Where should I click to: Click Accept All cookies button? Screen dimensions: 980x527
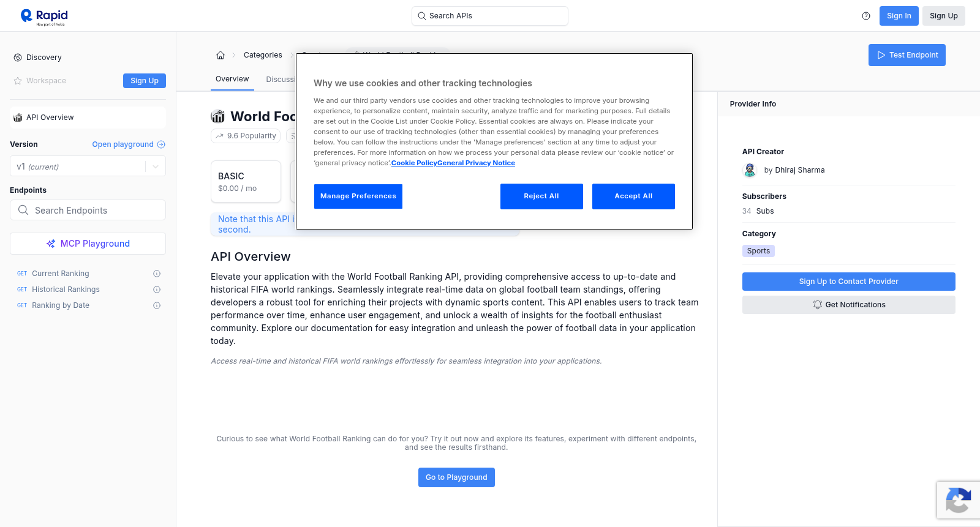(x=633, y=196)
